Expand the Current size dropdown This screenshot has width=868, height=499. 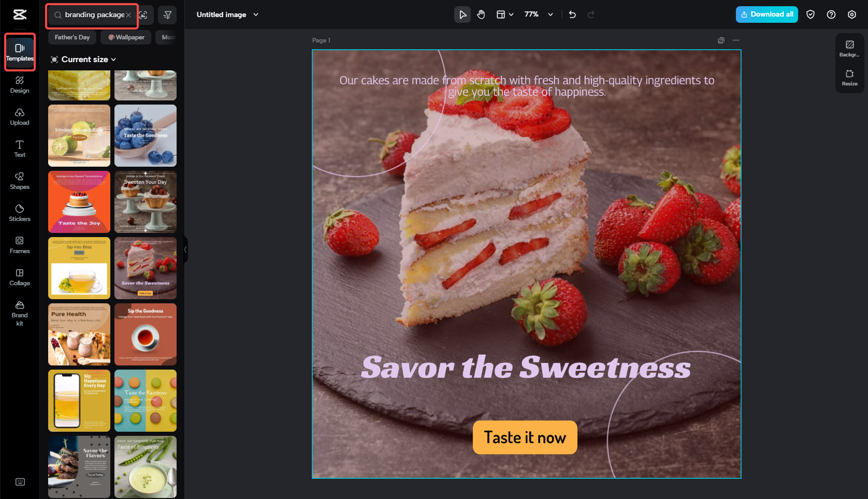coord(83,59)
